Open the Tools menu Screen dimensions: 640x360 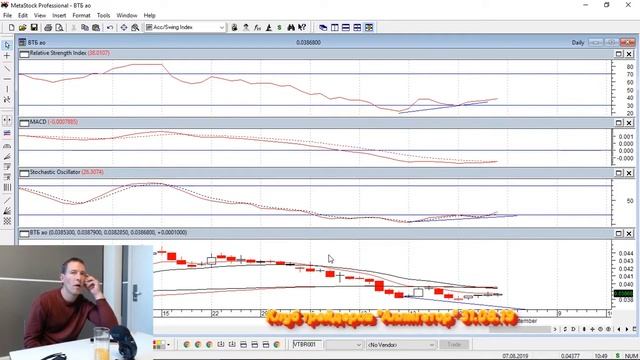(x=103, y=15)
